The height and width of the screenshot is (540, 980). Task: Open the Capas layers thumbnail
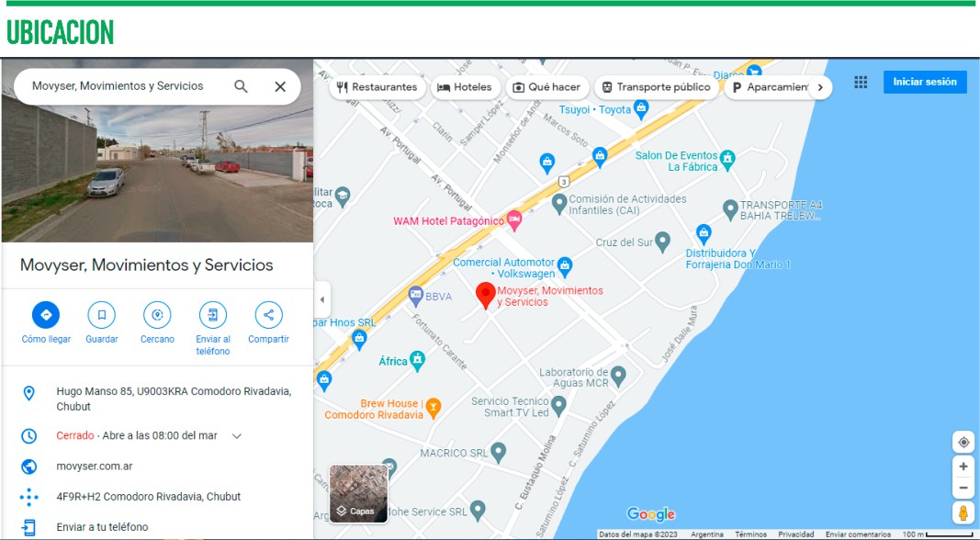(x=359, y=493)
